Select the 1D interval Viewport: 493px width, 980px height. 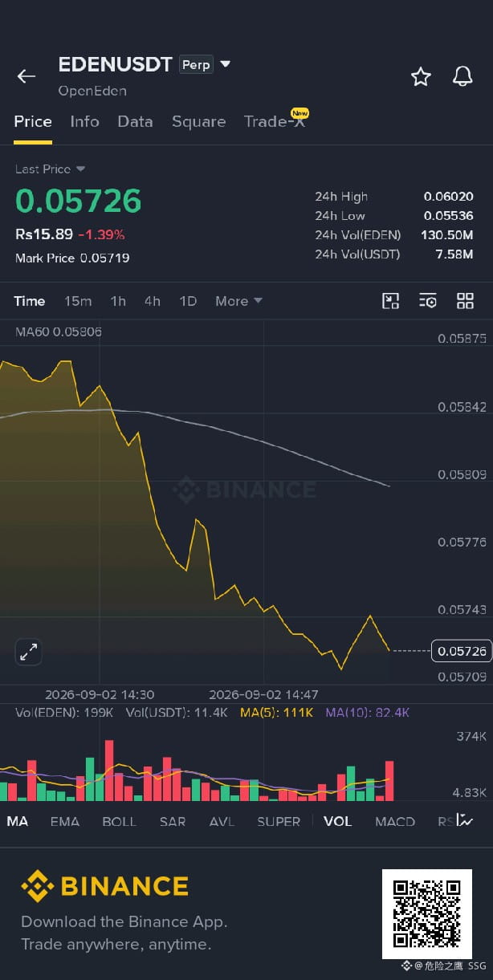[188, 301]
